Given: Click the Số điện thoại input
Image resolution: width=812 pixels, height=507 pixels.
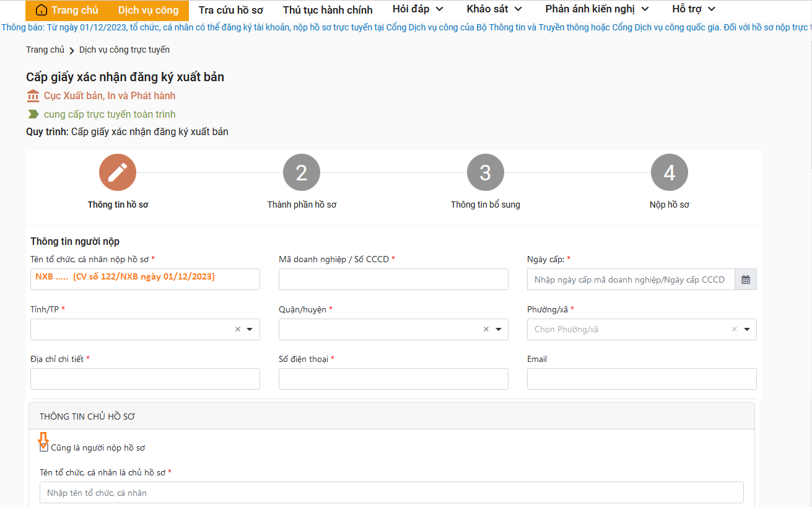Looking at the screenshot, I should click(393, 379).
